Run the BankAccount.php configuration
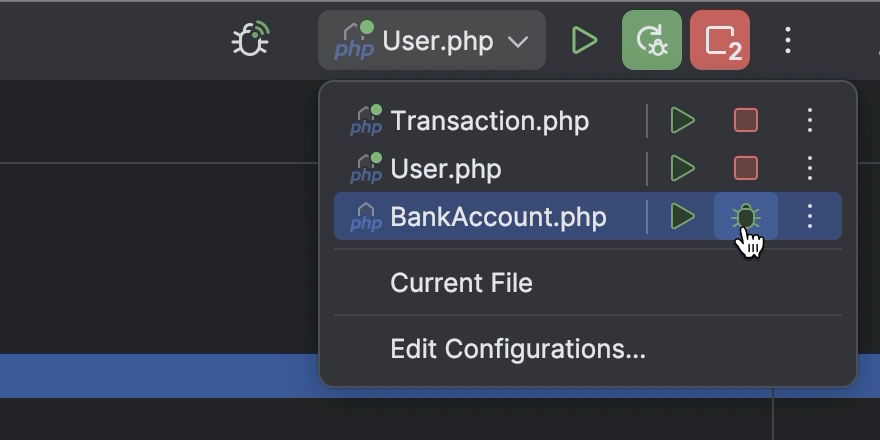 point(683,216)
